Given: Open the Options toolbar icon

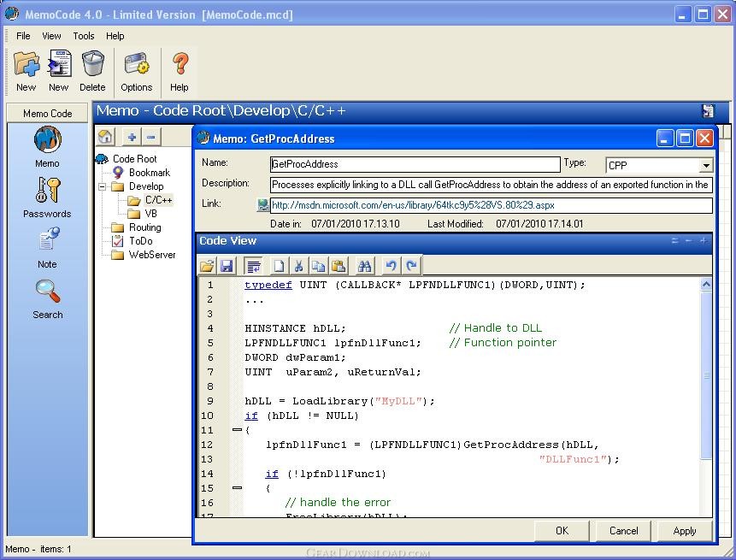Looking at the screenshot, I should point(137,64).
